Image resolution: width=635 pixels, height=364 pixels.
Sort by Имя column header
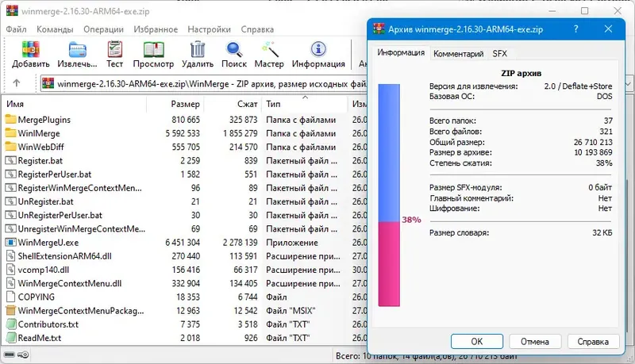[74, 104]
